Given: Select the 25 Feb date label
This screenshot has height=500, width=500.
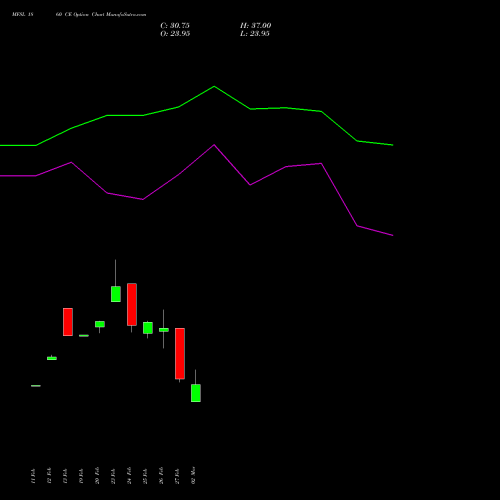Looking at the screenshot, I should (x=145, y=476).
